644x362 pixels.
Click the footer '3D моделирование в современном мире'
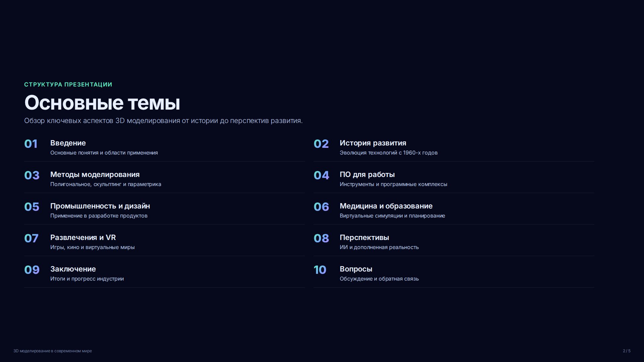point(53,351)
